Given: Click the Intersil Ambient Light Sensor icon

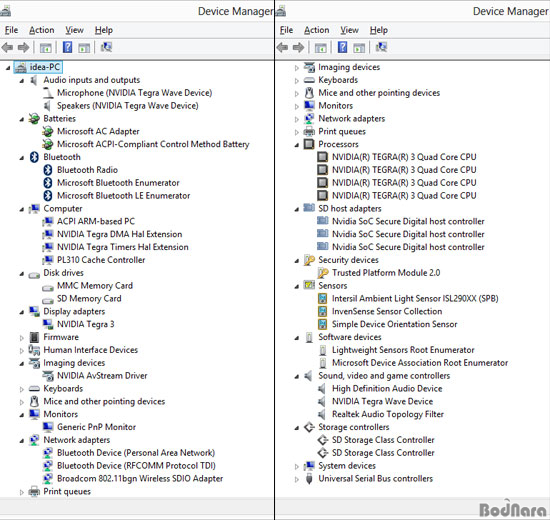Looking at the screenshot, I should pos(322,299).
